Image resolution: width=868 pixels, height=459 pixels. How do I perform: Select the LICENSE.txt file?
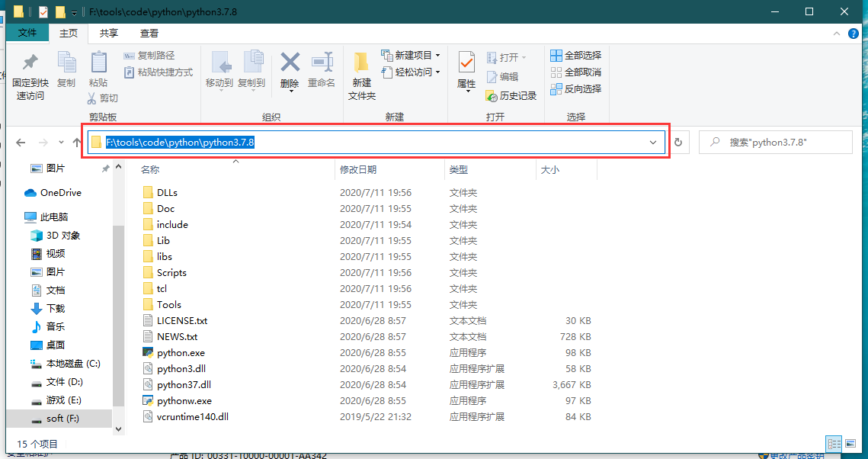pos(182,320)
